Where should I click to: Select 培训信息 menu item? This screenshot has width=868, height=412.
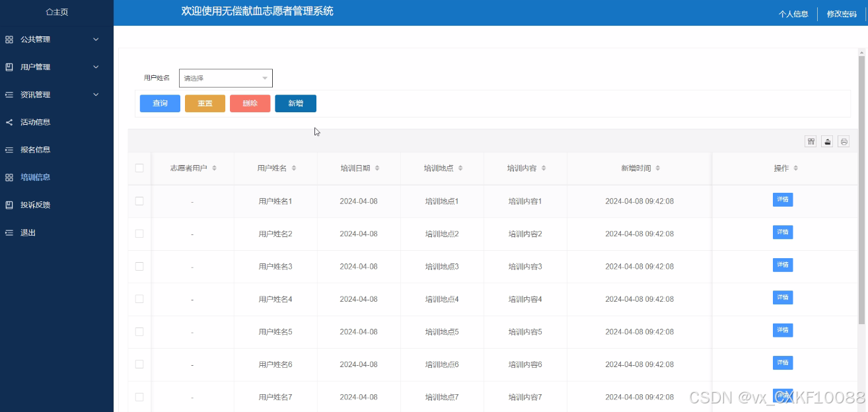pyautogui.click(x=36, y=178)
